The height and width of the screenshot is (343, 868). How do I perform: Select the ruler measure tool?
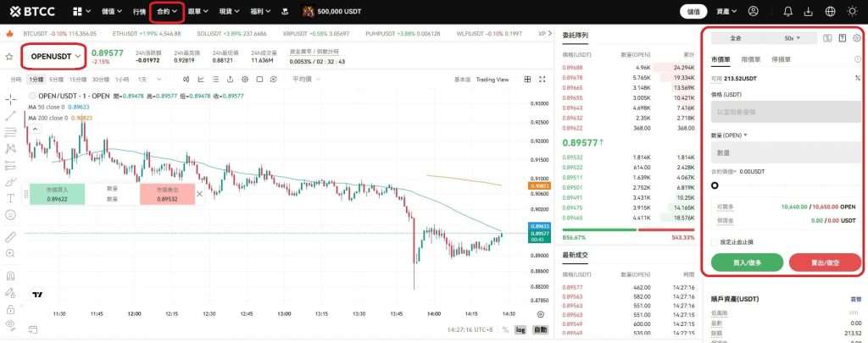click(x=10, y=236)
